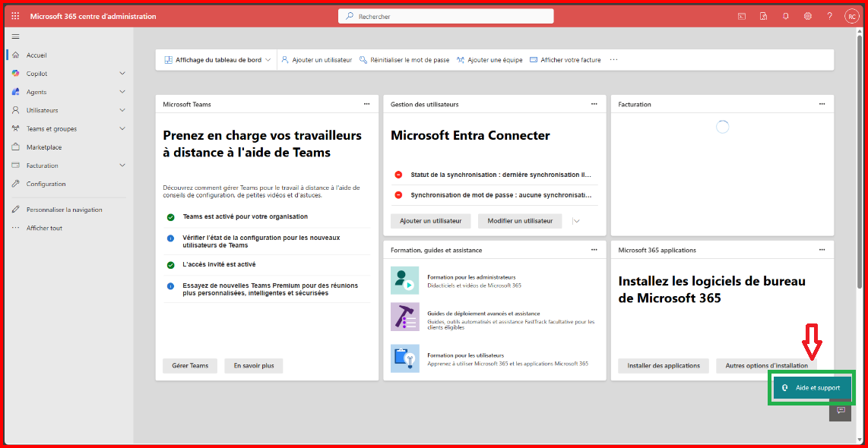
Task: Open Cloud Shell from the header
Action: [x=741, y=16]
